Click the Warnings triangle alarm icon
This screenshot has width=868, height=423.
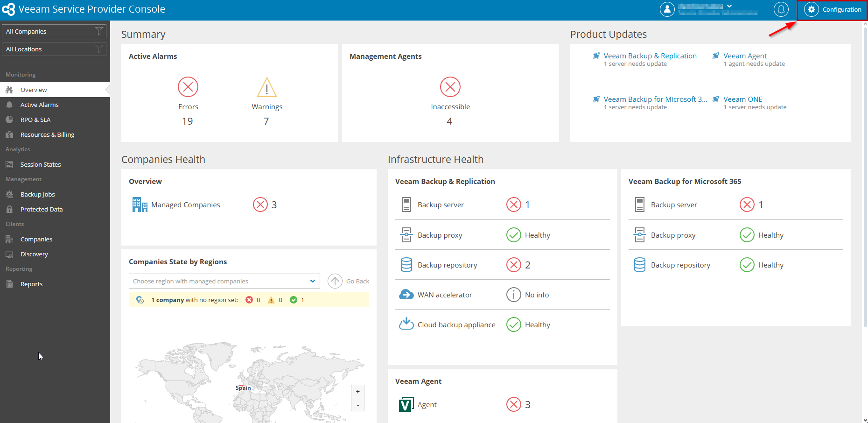pyautogui.click(x=267, y=87)
